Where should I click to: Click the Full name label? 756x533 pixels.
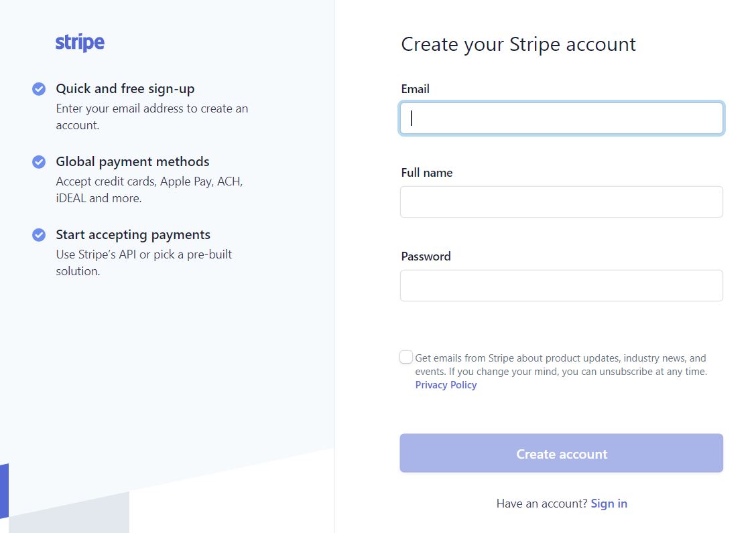coord(427,173)
